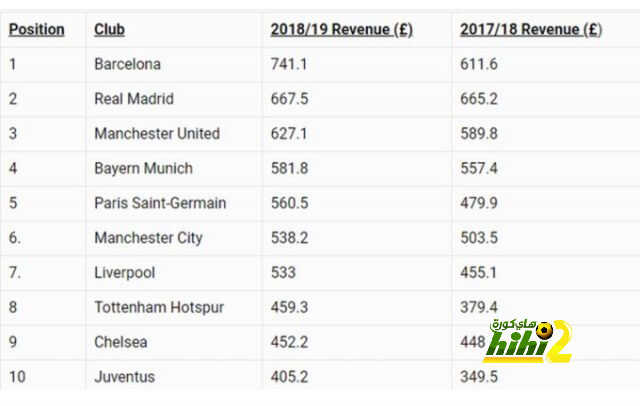The height and width of the screenshot is (406, 640).
Task: Select the Bayern Munich row entry
Action: (143, 168)
